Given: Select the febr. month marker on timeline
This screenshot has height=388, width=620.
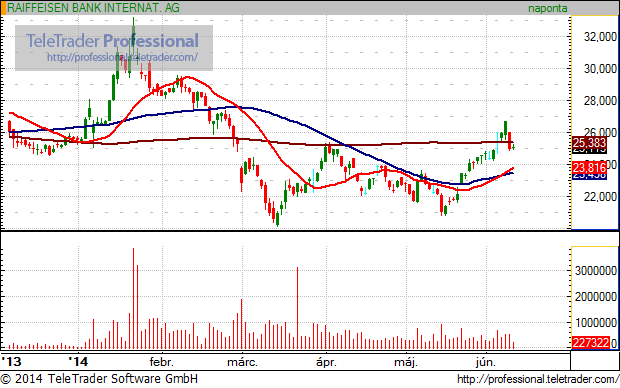Looking at the screenshot, I should coord(161,362).
